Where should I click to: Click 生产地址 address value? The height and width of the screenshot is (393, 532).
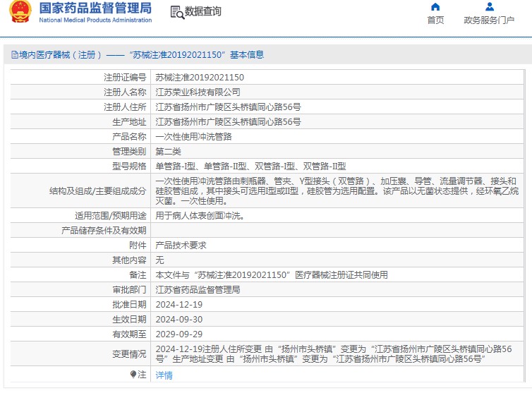click(228, 121)
